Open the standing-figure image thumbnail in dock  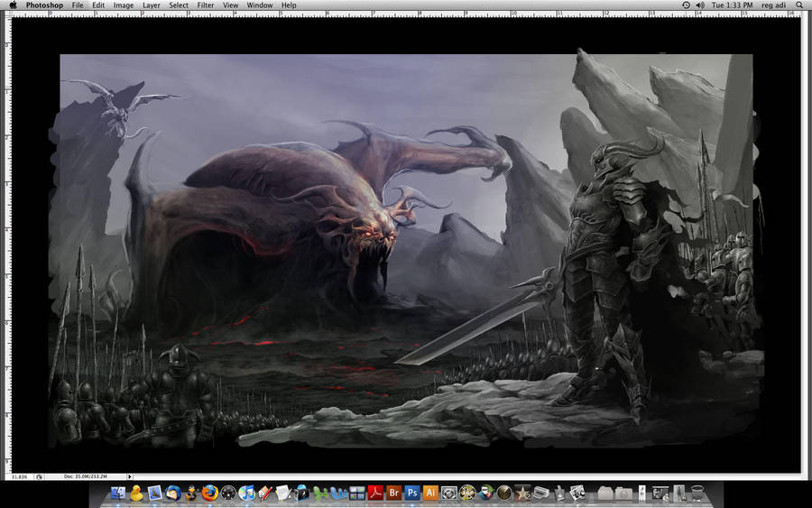click(x=678, y=493)
